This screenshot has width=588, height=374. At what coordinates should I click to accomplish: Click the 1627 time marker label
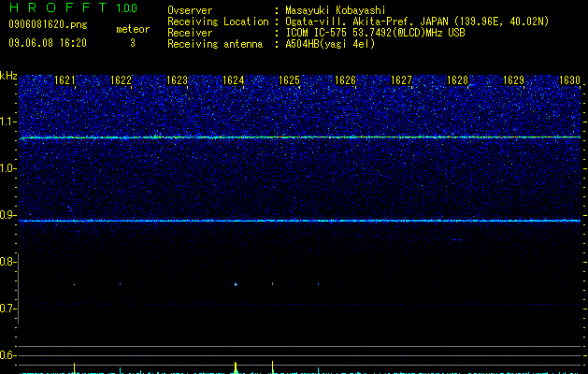click(401, 80)
